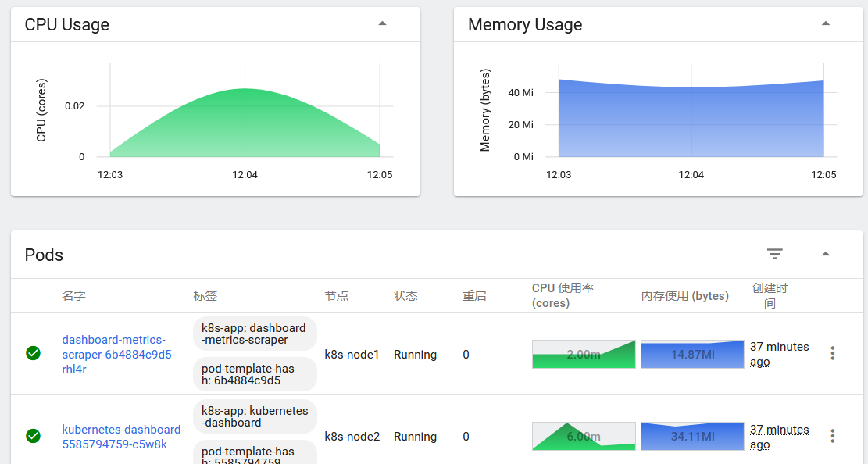Select the k8s-app: kubernetes-dashboard label chip

(x=255, y=416)
